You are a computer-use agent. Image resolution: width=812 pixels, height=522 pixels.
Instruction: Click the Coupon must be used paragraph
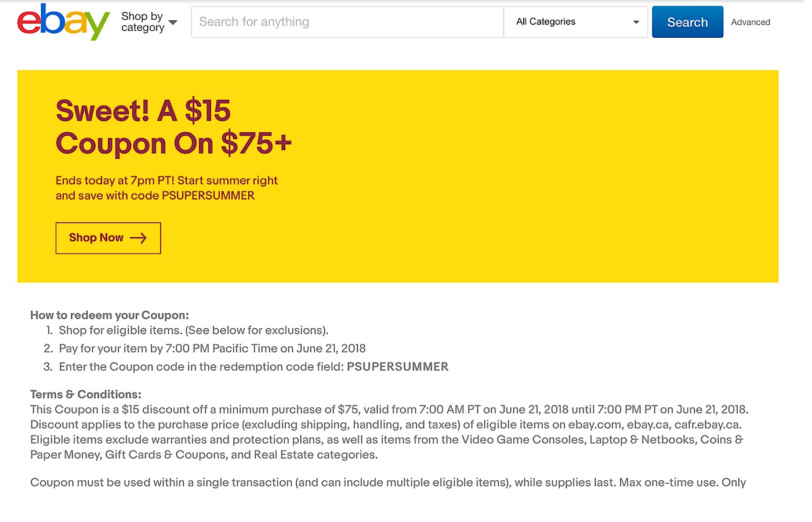pos(387,482)
